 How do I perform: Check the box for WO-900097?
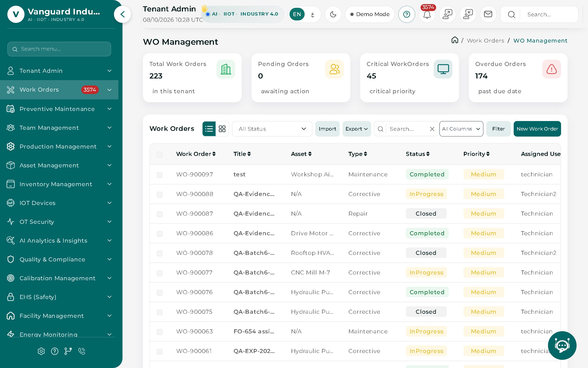point(160,175)
